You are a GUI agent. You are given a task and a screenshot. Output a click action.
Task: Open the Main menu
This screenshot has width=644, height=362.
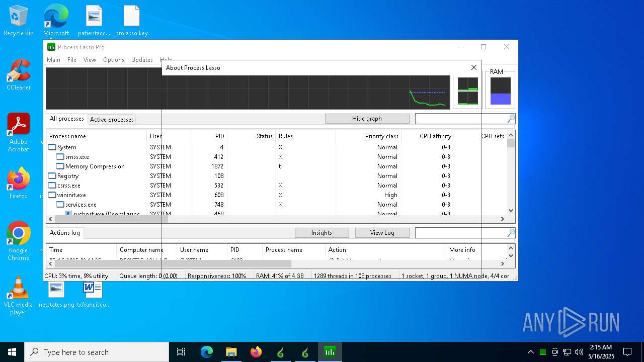coord(53,60)
